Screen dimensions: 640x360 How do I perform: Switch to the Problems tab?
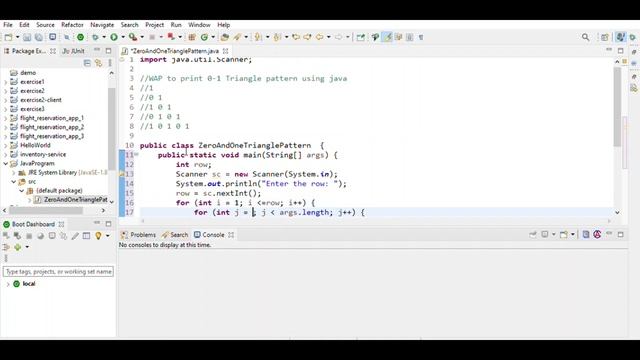coord(138,235)
